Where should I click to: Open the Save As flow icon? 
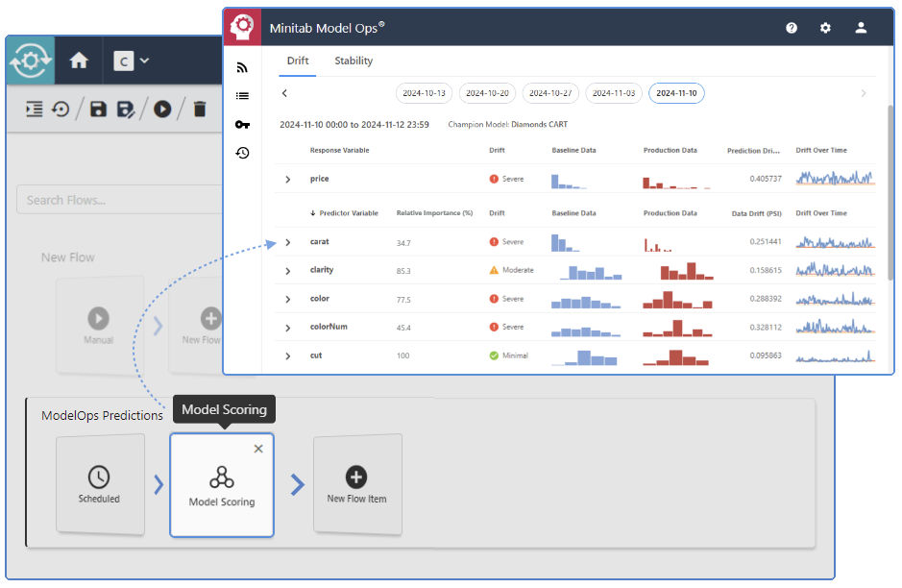click(126, 109)
